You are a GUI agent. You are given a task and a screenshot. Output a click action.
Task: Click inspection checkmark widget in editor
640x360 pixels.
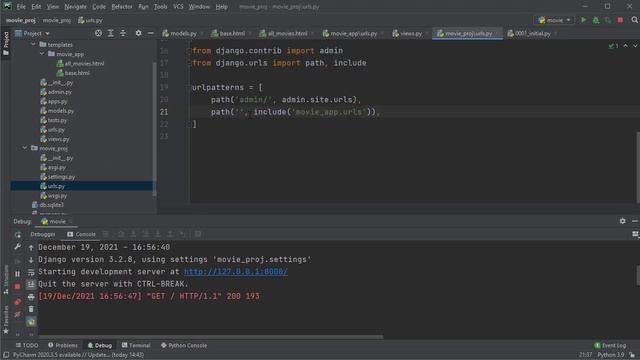click(613, 46)
